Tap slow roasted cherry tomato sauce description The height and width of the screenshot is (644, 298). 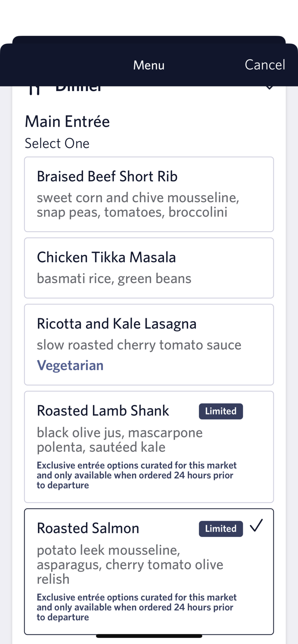[x=139, y=345]
